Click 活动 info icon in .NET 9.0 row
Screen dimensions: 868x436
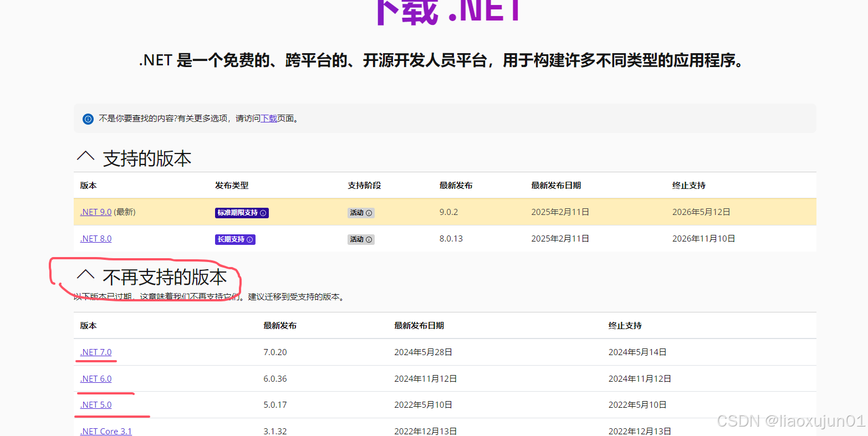[369, 213]
